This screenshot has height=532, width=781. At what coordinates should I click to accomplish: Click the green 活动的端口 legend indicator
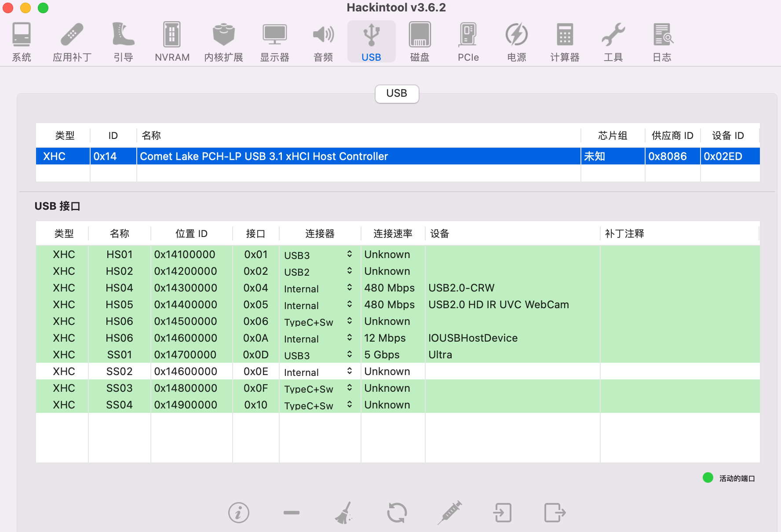point(708,477)
